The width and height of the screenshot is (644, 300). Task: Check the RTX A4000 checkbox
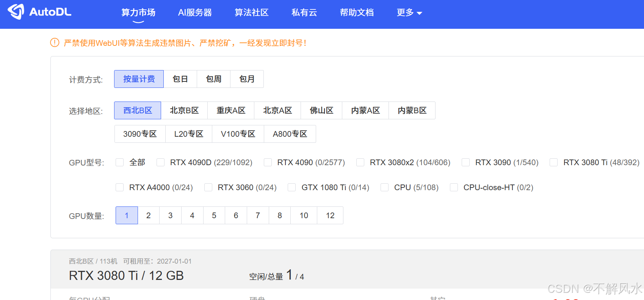(120, 187)
